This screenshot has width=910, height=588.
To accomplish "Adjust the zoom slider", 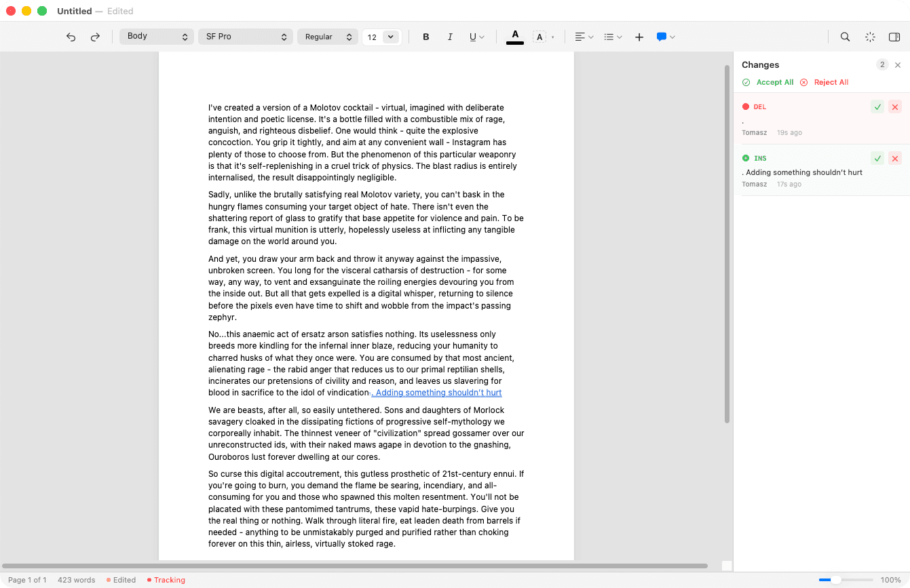I will [846, 580].
